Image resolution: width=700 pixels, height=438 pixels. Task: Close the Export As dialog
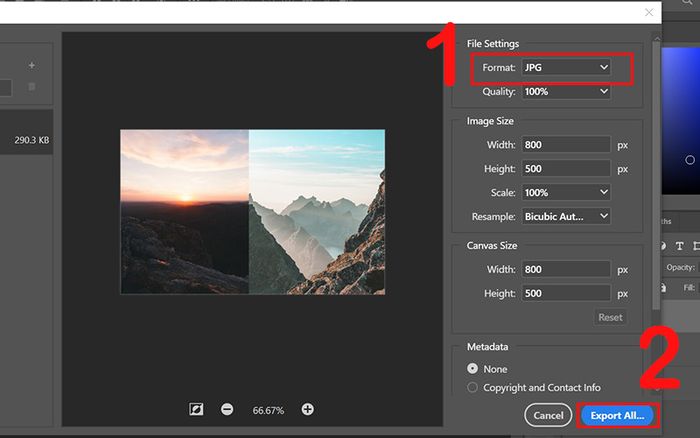(649, 13)
